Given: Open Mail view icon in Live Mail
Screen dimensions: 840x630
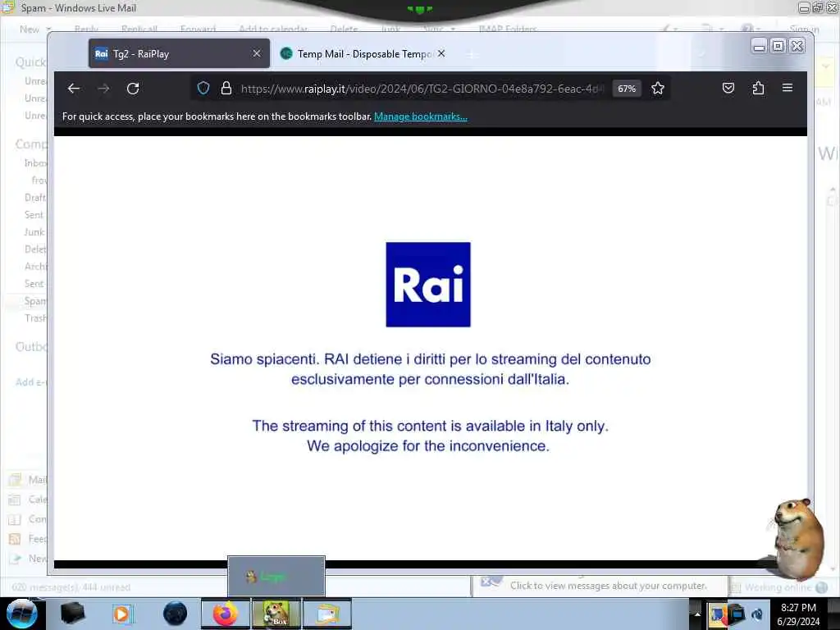Looking at the screenshot, I should click(x=15, y=479).
